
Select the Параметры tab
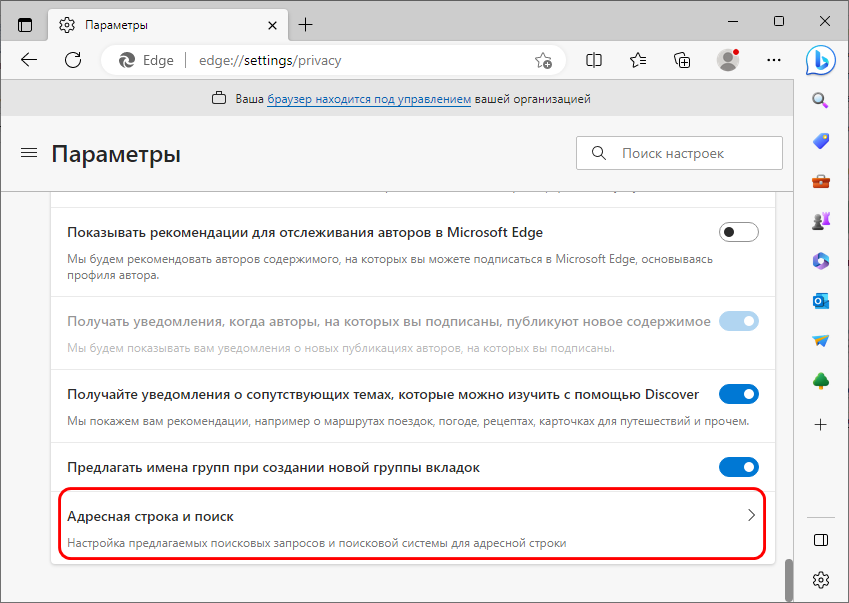click(168, 25)
